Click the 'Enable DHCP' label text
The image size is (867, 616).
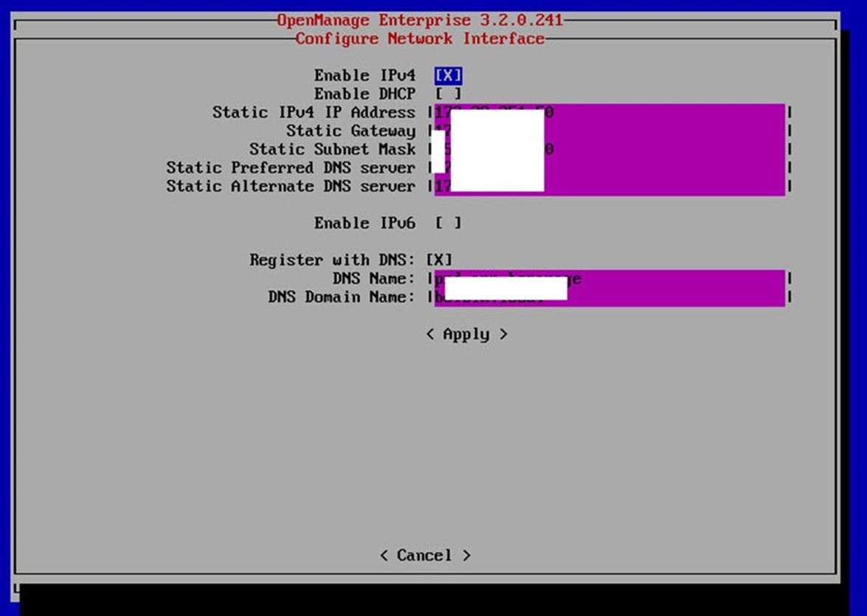(x=365, y=94)
